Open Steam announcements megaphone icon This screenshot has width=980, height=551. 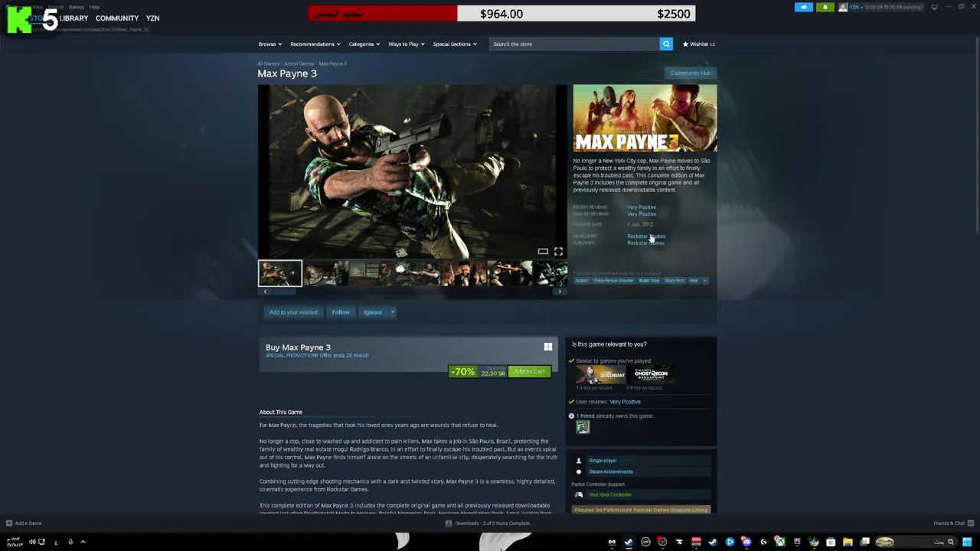pyautogui.click(x=804, y=7)
